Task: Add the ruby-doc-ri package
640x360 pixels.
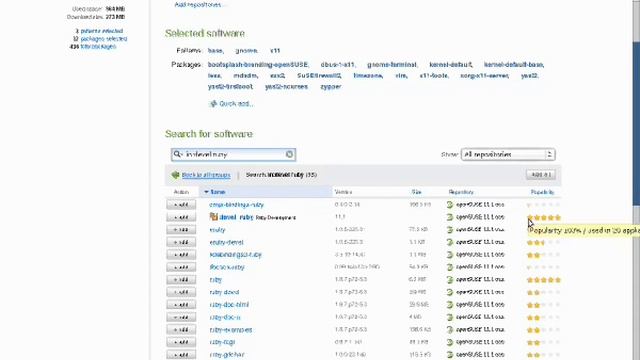Action: 181,317
